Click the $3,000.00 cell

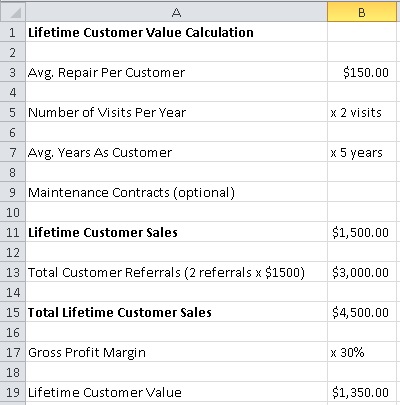click(x=362, y=272)
